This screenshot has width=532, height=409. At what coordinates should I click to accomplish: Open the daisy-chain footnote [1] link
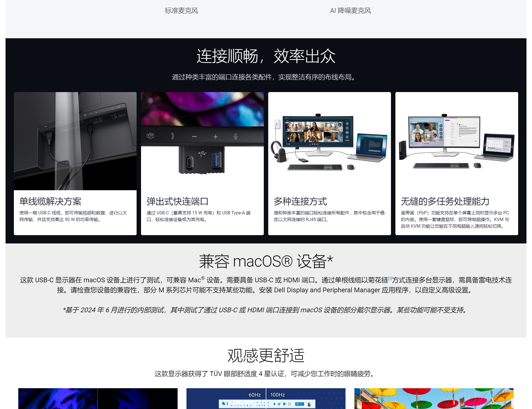click(x=390, y=278)
